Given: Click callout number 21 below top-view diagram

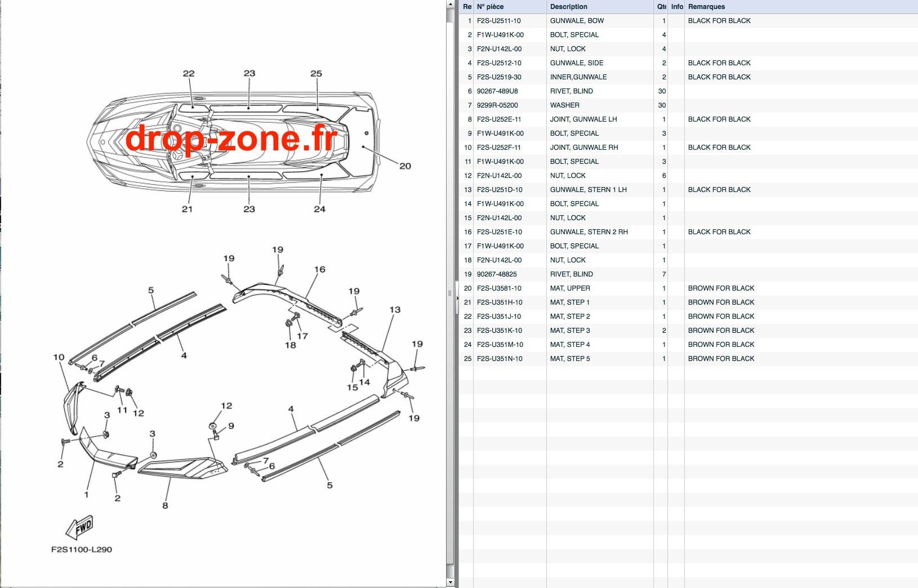Looking at the screenshot, I should pyautogui.click(x=187, y=209).
